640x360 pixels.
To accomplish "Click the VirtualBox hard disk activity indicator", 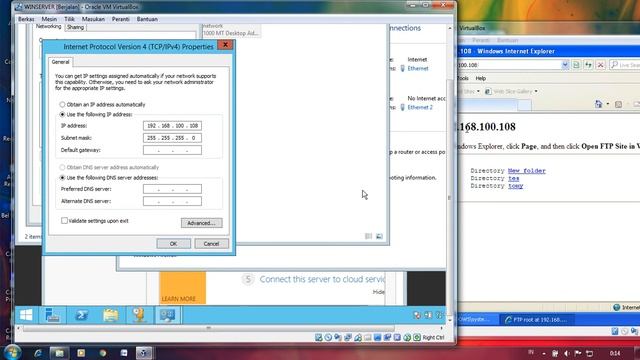I will click(x=318, y=338).
